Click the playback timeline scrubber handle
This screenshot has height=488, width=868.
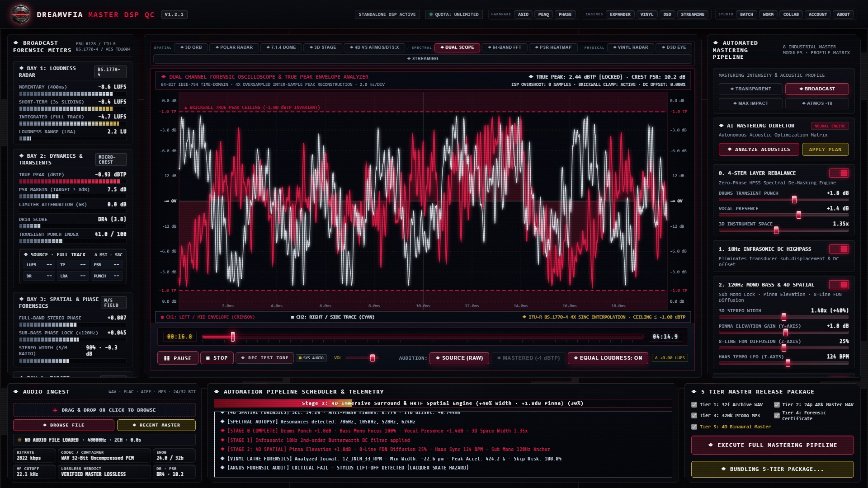click(233, 337)
